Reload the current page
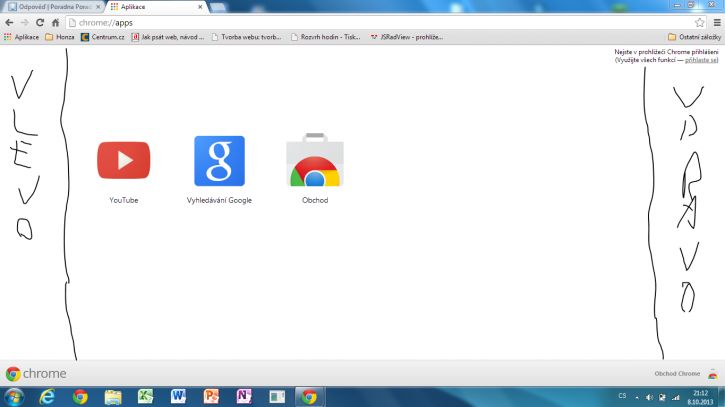Image resolution: width=725 pixels, height=407 pixels. coord(40,22)
